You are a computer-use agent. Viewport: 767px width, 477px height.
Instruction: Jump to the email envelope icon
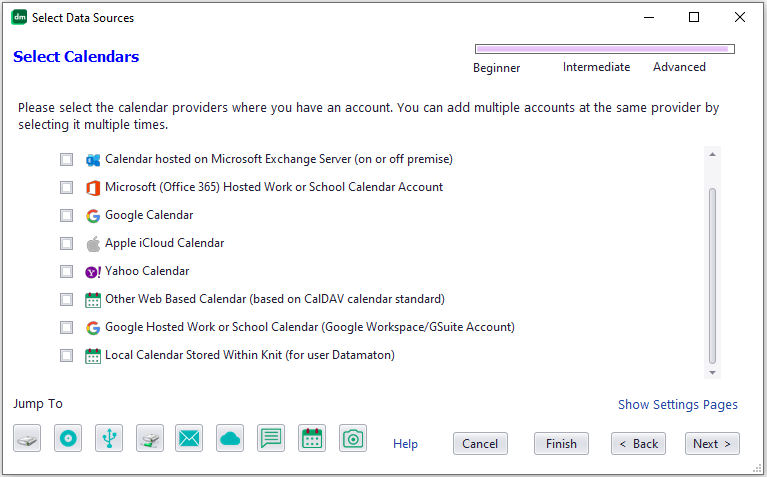(x=189, y=438)
